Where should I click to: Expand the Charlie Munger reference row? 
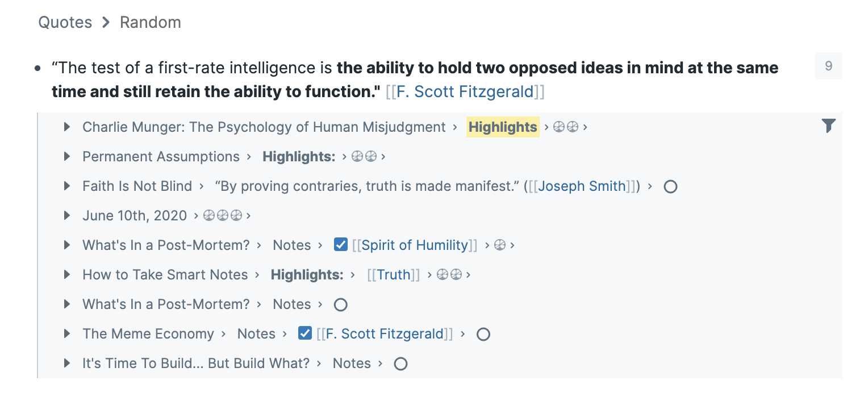67,127
